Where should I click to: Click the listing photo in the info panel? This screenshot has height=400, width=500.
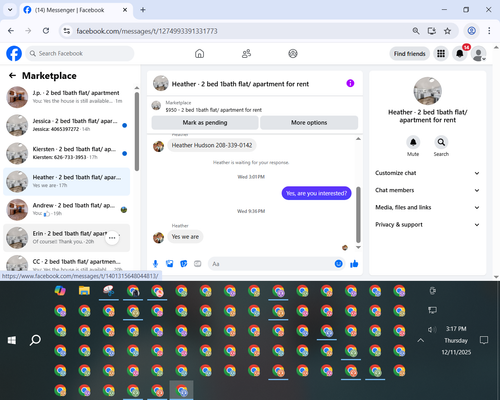427,91
